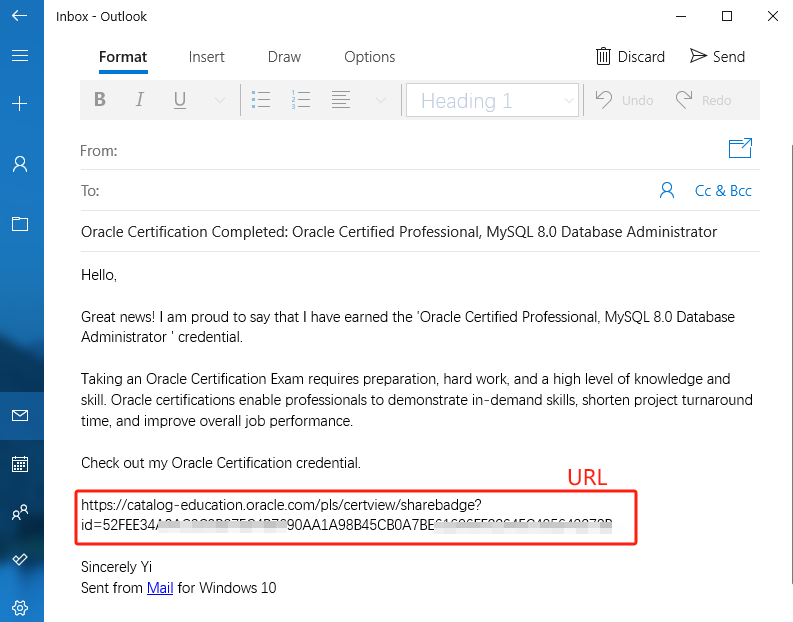The height and width of the screenshot is (622, 793).
Task: Switch to Calendar via the sidebar icon
Action: pyautogui.click(x=20, y=464)
